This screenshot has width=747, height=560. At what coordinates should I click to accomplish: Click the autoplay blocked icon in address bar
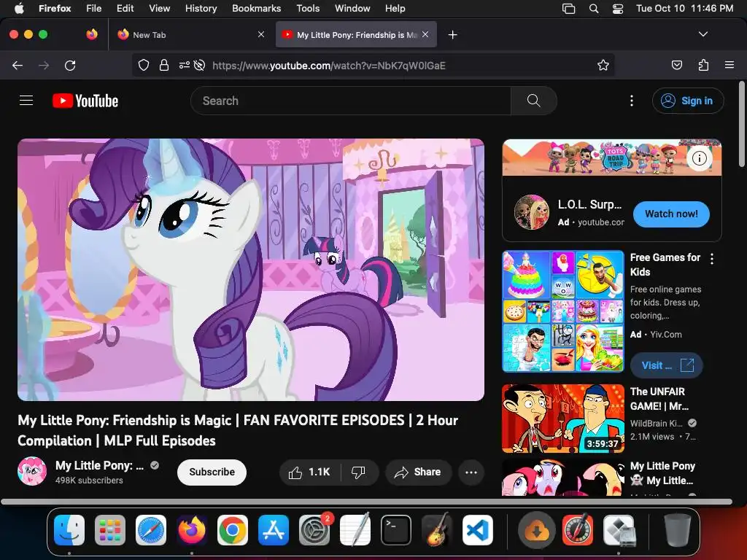click(x=200, y=65)
